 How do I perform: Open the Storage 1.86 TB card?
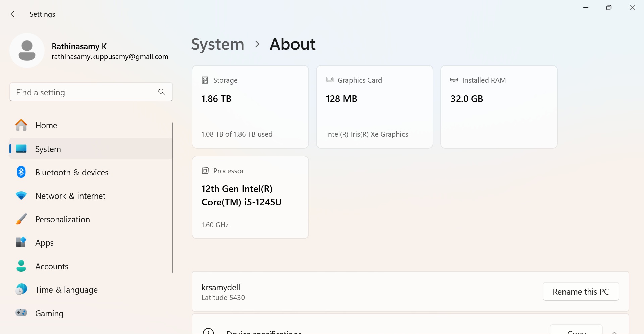(x=250, y=107)
